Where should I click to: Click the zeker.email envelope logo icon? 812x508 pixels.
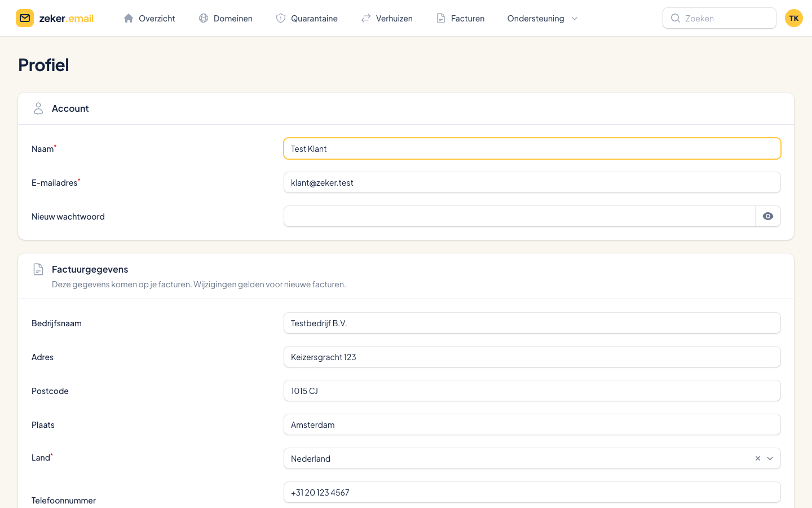[x=25, y=18]
